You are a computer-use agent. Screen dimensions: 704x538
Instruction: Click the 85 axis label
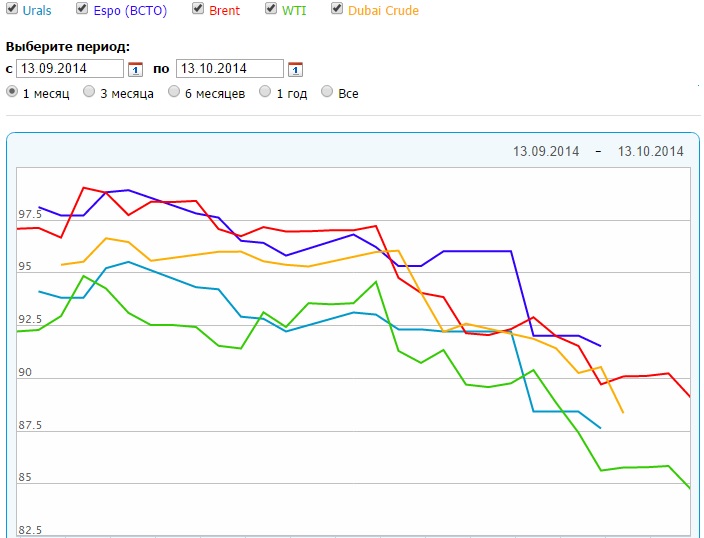pyautogui.click(x=25, y=477)
